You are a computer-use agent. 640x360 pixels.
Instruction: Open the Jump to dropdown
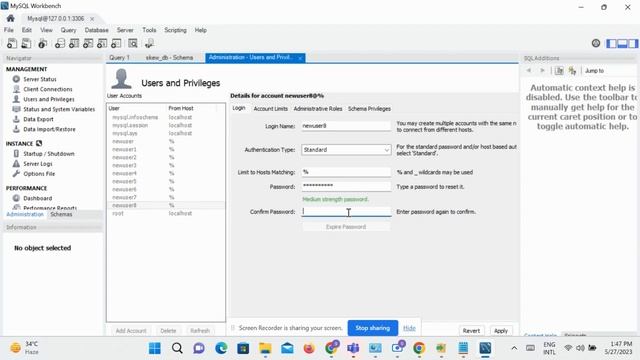(610, 71)
